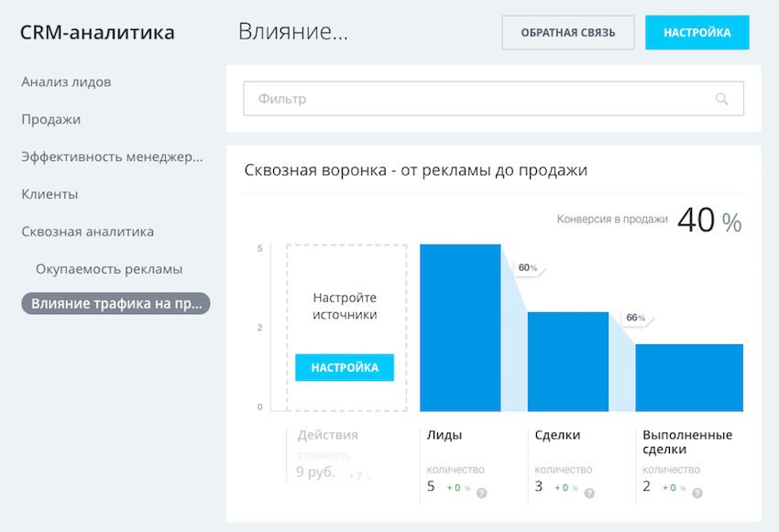Open Окупаемость рекламы report
779x532 pixels.
108,269
